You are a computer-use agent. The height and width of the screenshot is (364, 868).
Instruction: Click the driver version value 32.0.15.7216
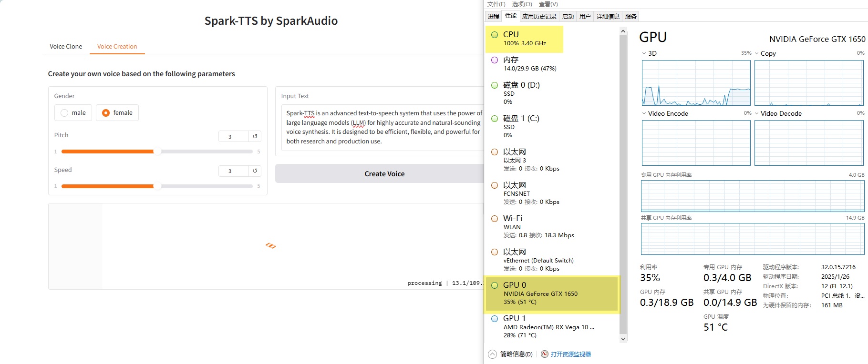838,267
